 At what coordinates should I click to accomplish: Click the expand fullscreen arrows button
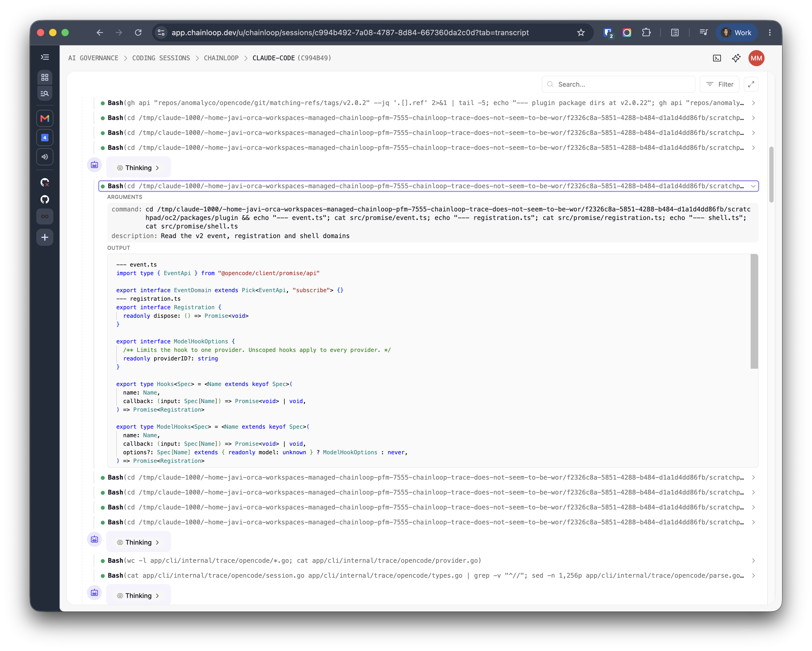click(x=751, y=84)
